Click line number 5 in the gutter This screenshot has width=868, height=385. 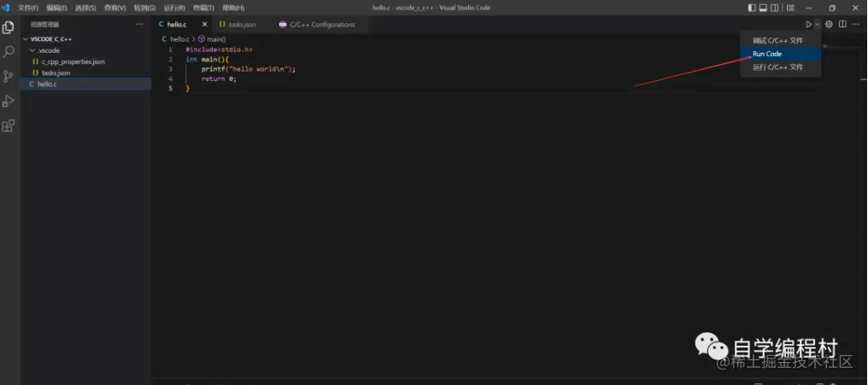coord(171,89)
